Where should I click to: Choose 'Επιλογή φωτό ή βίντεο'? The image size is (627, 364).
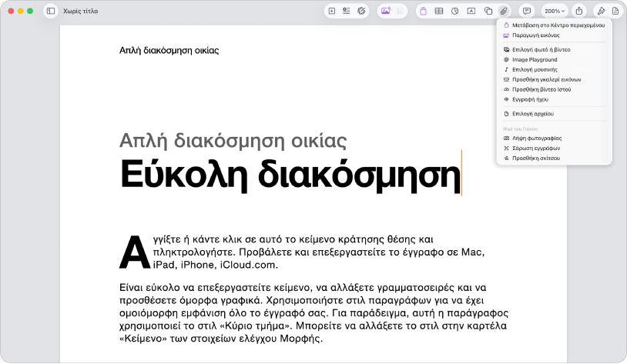coord(555,49)
